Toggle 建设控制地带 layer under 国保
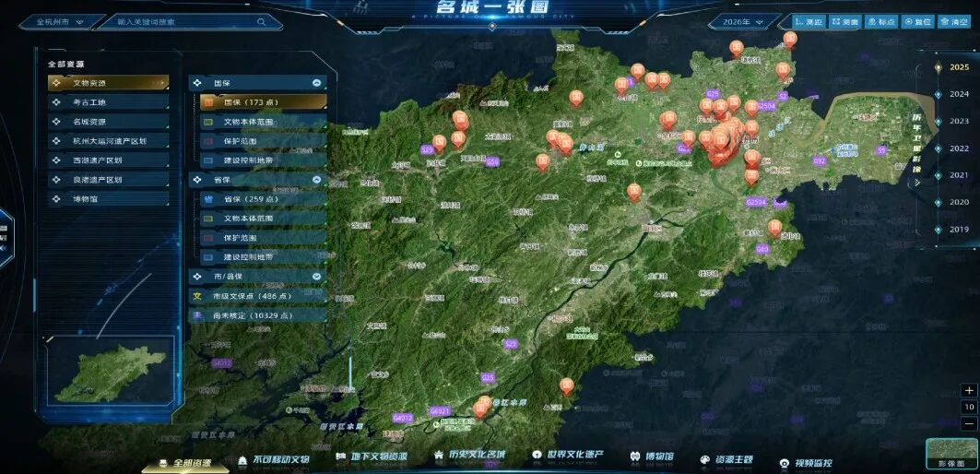The width and height of the screenshot is (980, 474). tap(263, 160)
